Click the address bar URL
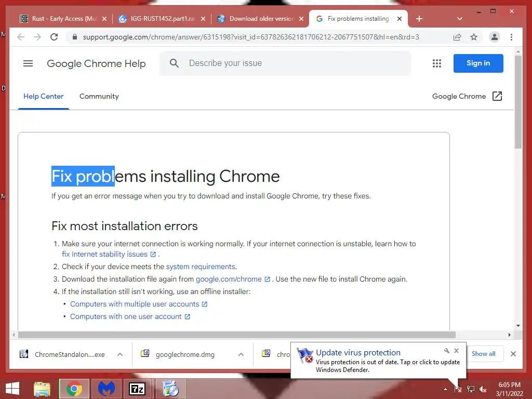This screenshot has height=399, width=532. 251,37
